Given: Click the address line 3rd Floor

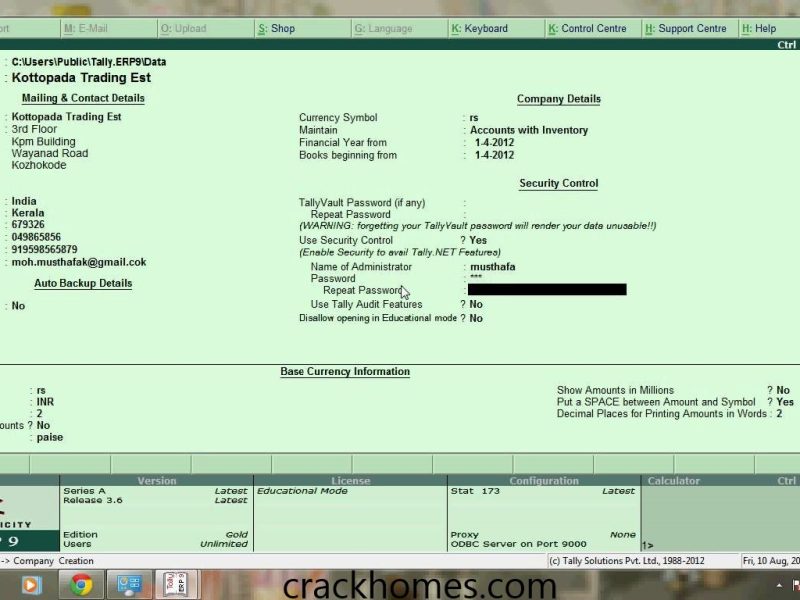Looking at the screenshot, I should pyautogui.click(x=34, y=129).
